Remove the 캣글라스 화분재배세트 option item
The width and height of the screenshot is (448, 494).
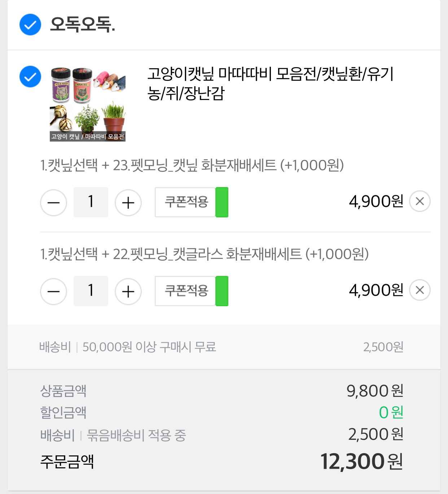point(420,290)
